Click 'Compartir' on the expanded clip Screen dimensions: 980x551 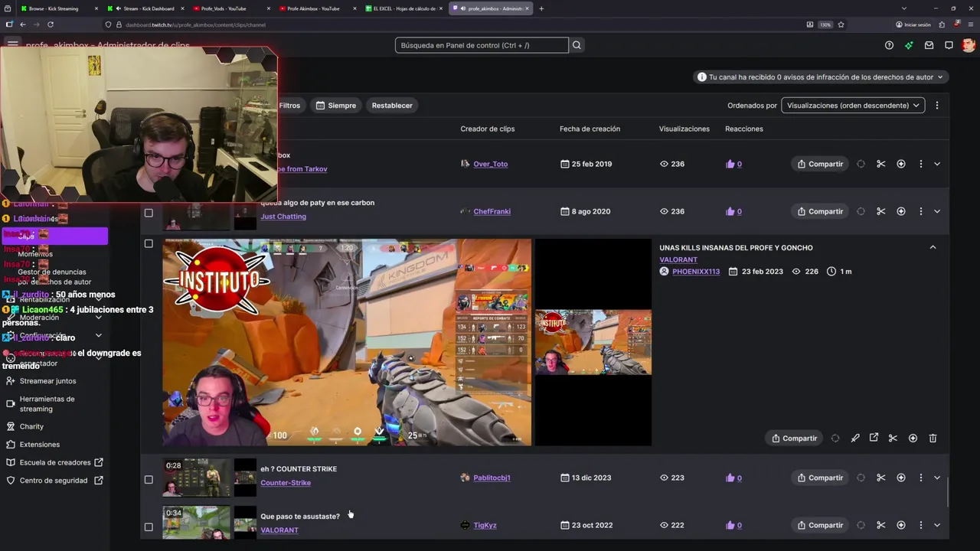794,439
